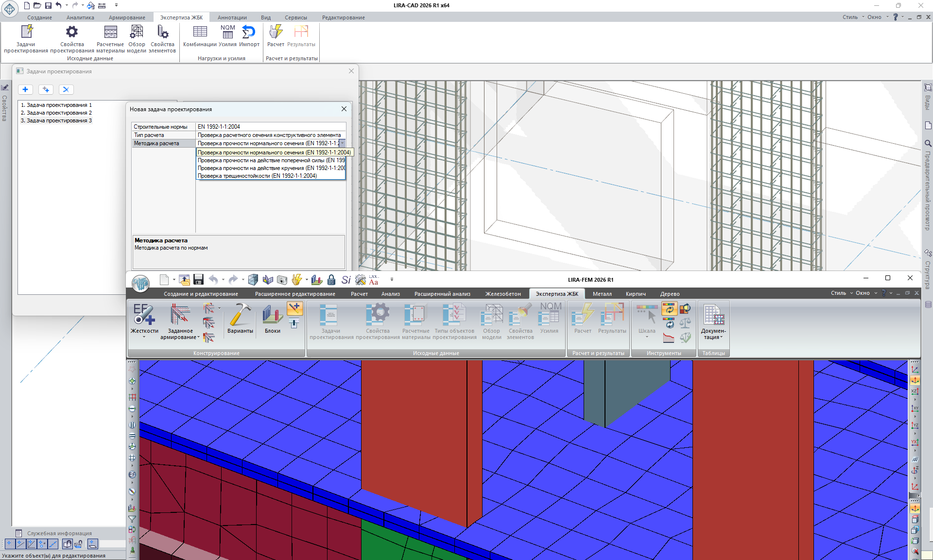
Task: Expand the Методика расчета dropdown arrow
Action: [x=343, y=143]
